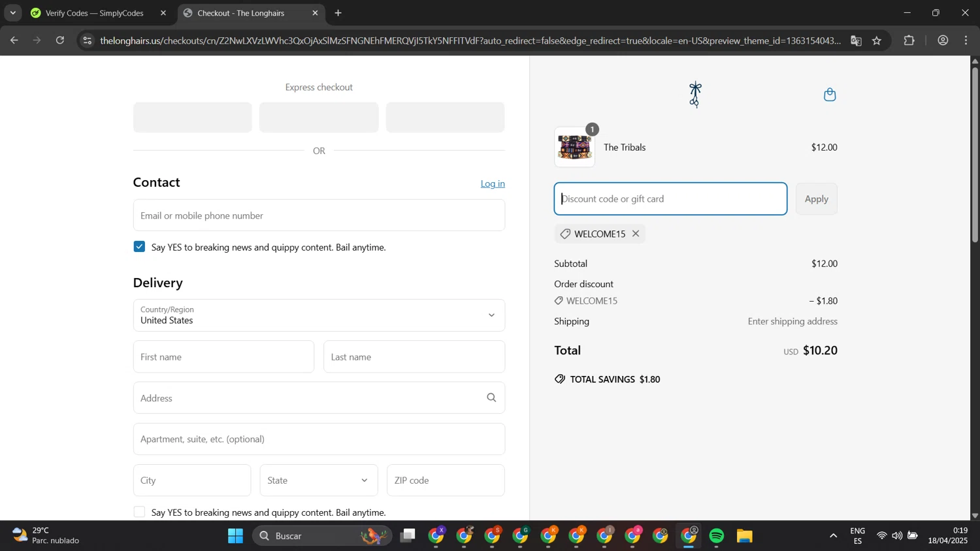The height and width of the screenshot is (551, 980).
Task: Click the TOTAL SAVINGS $1.80 text
Action: coord(615,379)
